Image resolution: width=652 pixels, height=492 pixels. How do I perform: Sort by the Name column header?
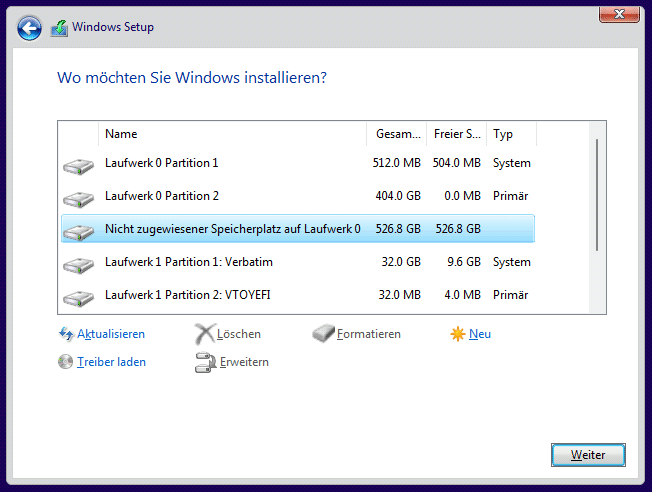pos(232,134)
